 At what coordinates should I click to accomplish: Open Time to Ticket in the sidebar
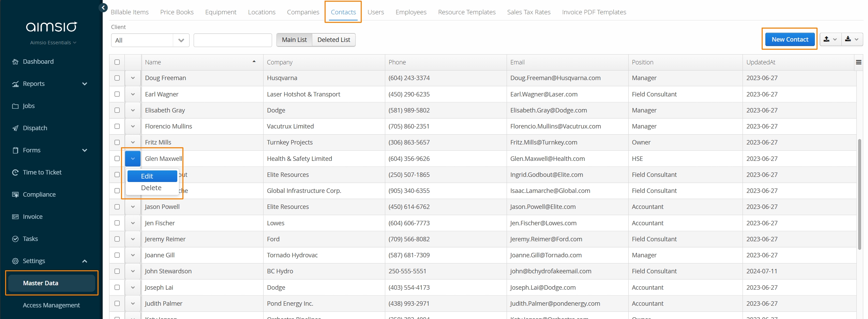[x=42, y=172]
